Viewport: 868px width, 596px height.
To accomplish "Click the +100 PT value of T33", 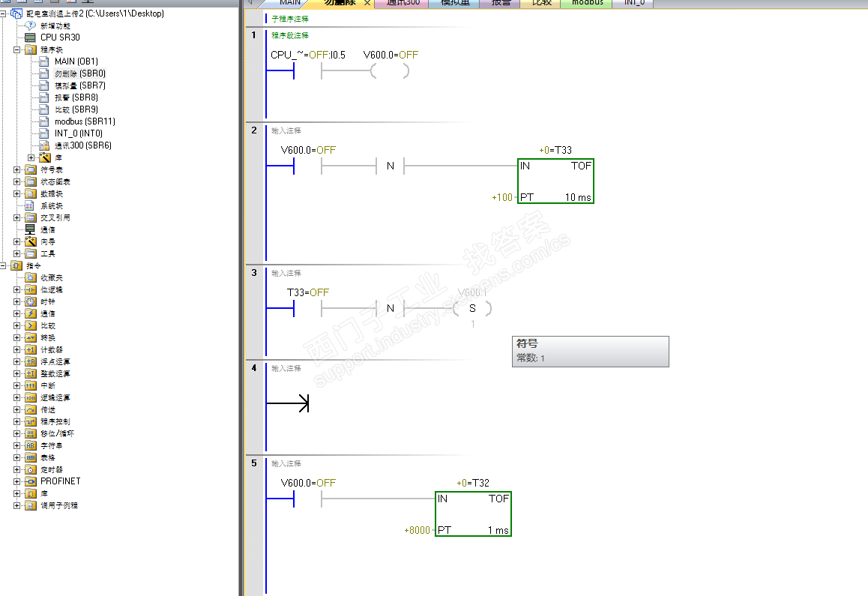I will (502, 198).
